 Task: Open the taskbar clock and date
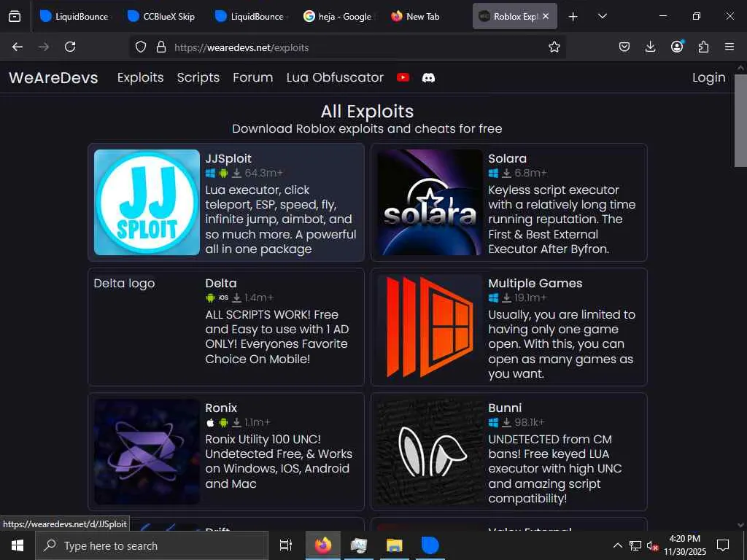685,545
